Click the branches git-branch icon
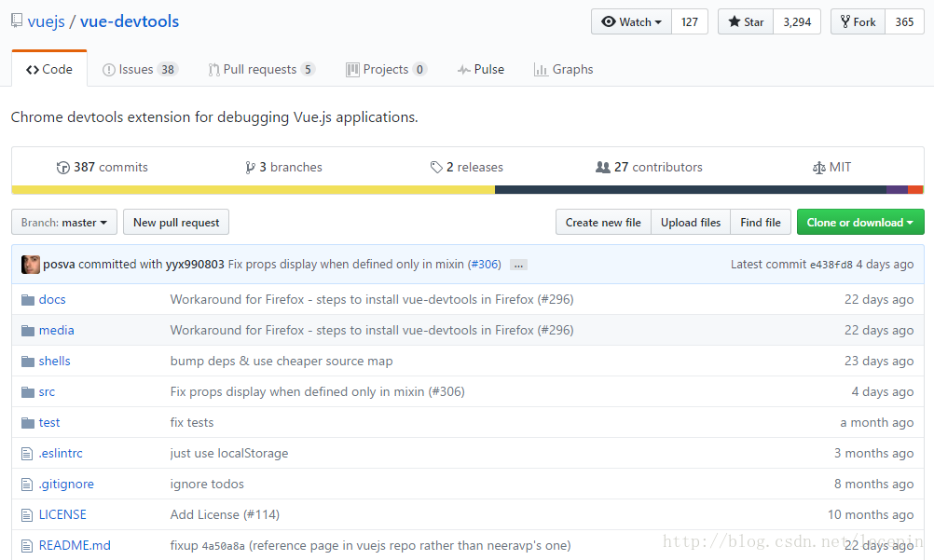 click(250, 168)
